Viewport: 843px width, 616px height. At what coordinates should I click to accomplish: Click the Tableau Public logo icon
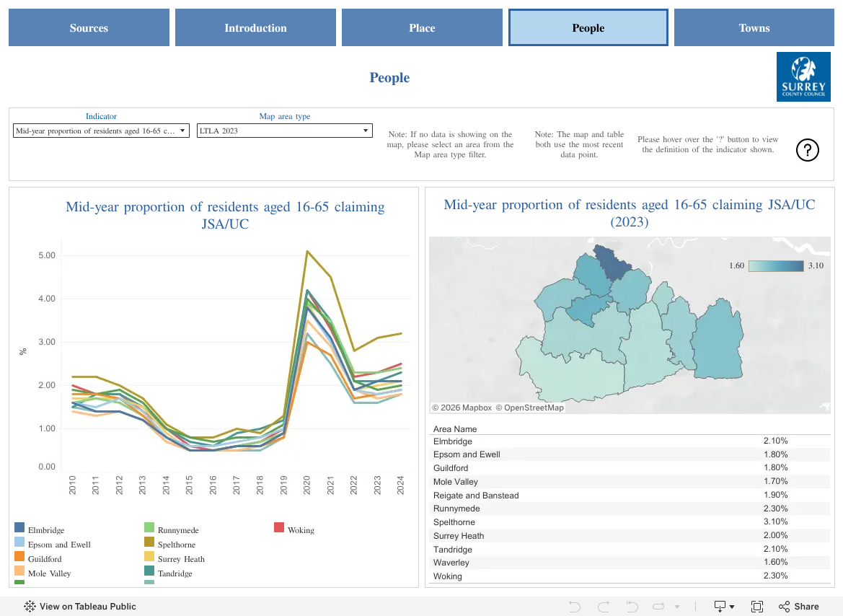30,607
